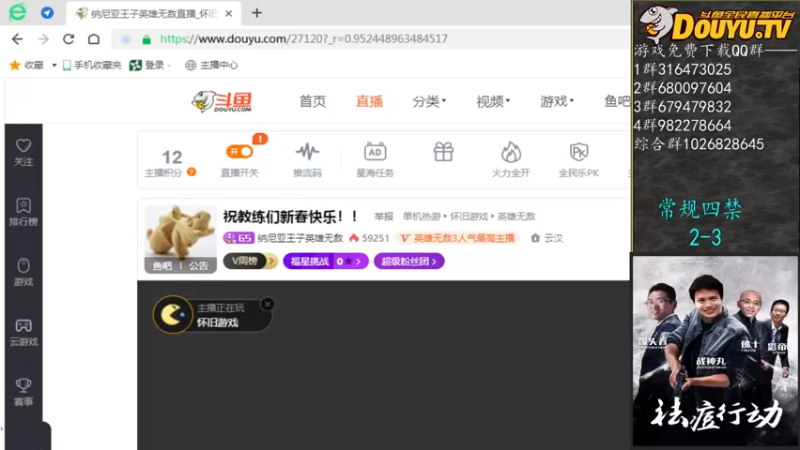Open 手机收藏夹 bookmark folder

tap(92, 65)
